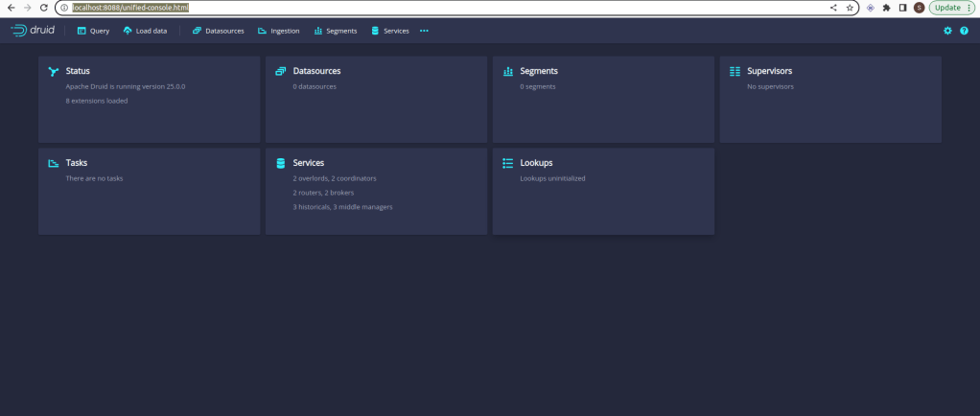Toggle the browser side panel
The image size is (980, 416).
[902, 8]
